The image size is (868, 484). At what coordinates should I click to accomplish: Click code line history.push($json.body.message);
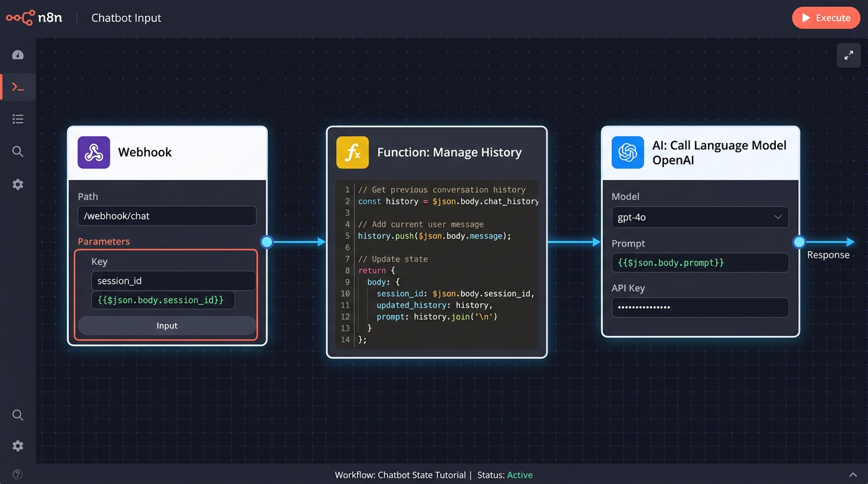435,236
